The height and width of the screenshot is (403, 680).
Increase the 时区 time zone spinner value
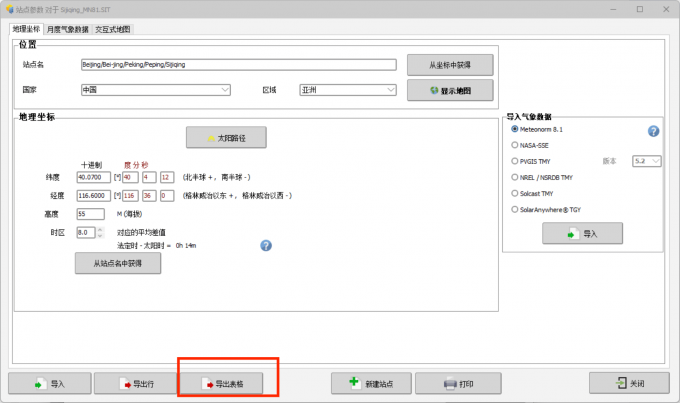[100, 230]
